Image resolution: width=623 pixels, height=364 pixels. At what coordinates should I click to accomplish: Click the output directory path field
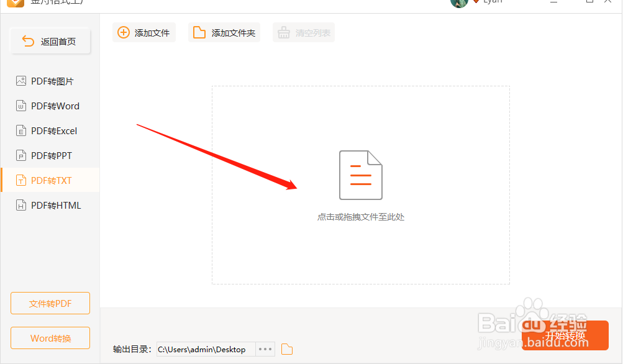tap(206, 349)
